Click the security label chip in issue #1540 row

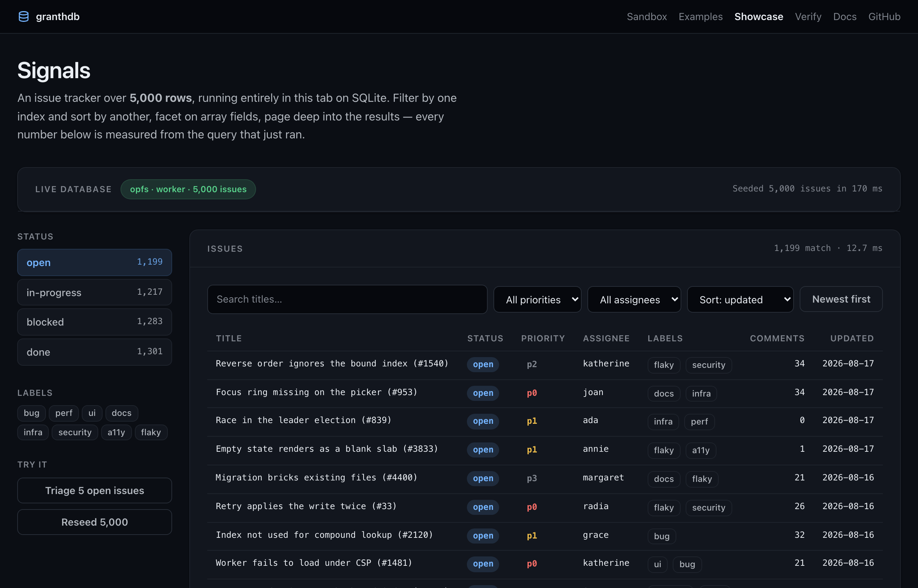708,365
